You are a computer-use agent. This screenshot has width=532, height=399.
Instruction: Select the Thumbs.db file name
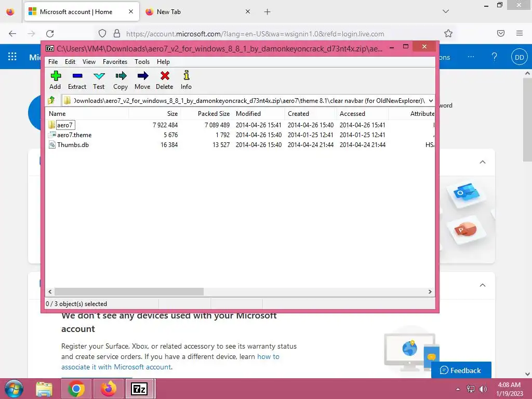73,145
